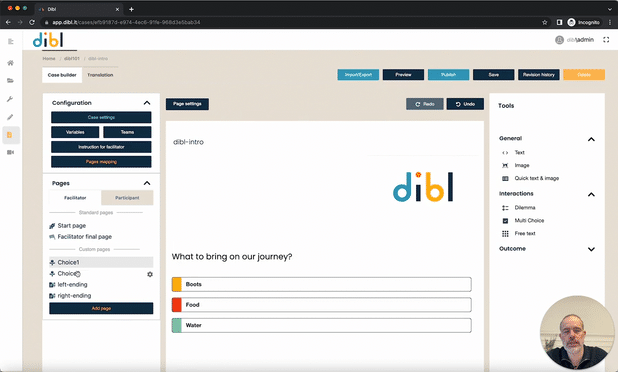Viewport: 618px width, 372px height.
Task: Open the home icon in left sidebar
Action: (11, 63)
